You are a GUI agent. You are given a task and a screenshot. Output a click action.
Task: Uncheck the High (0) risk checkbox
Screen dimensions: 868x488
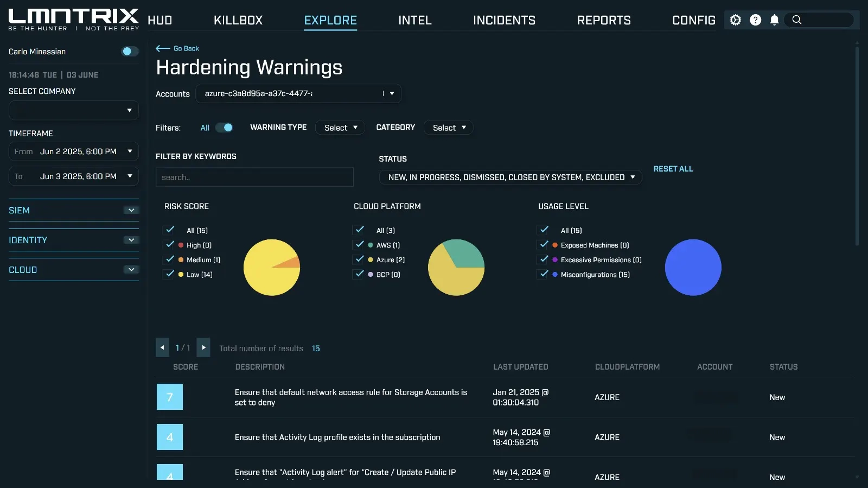pos(170,244)
